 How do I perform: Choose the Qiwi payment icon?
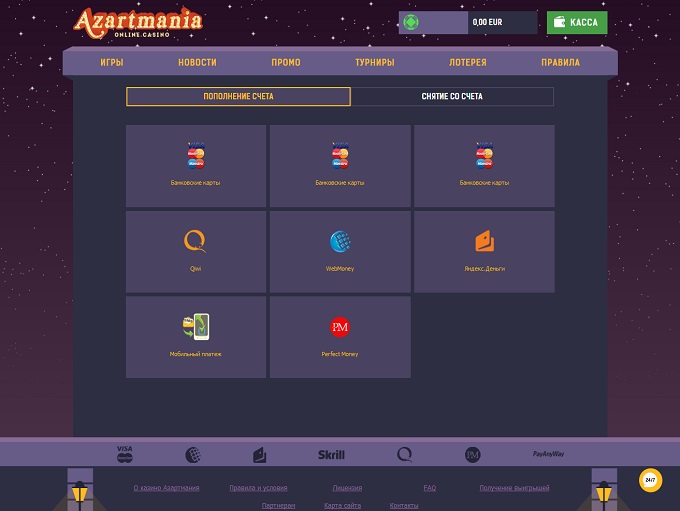[x=195, y=241]
